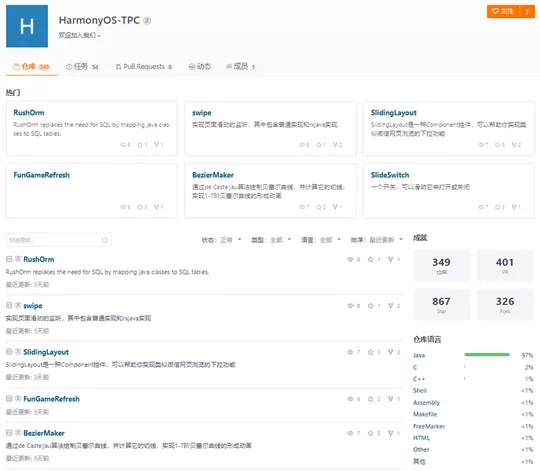Viewport: 540px width, 471px height.
Task: Click fork icon in FunGameRefresh list row
Action: (x=391, y=399)
